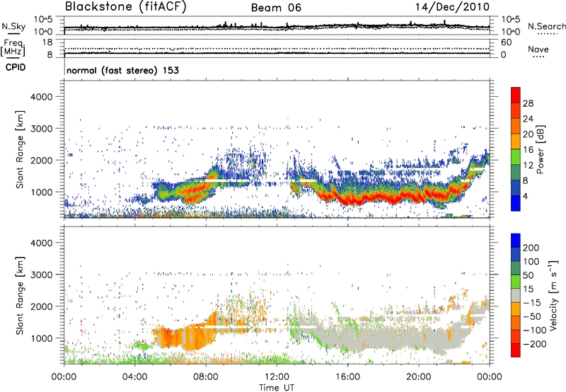
Task: Click the "200" tick on Velocity colorbar
Action: 531,248
